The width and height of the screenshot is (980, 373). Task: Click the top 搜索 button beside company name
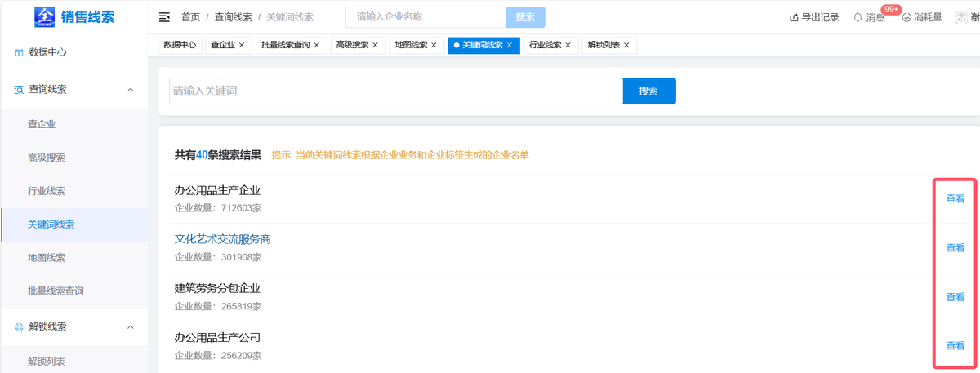(526, 17)
